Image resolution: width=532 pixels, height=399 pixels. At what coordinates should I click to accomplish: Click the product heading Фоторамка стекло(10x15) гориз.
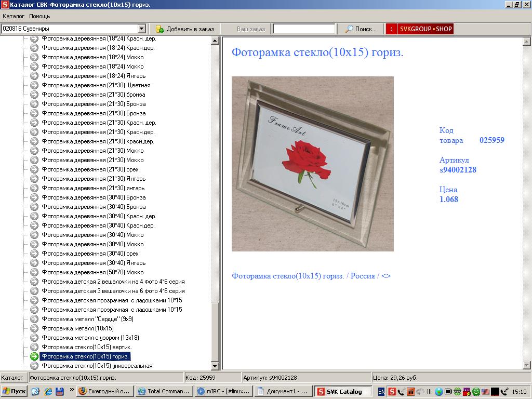pyautogui.click(x=317, y=52)
